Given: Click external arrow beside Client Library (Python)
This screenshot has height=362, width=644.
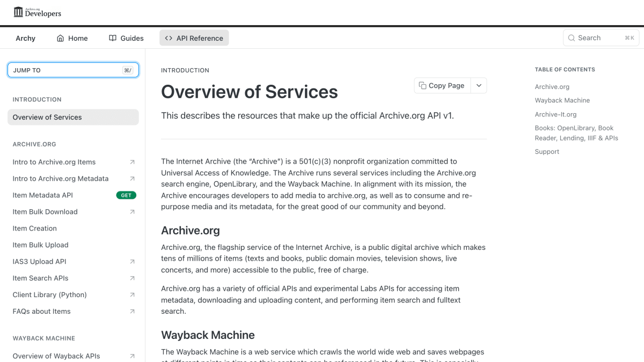Looking at the screenshot, I should click(x=133, y=295).
